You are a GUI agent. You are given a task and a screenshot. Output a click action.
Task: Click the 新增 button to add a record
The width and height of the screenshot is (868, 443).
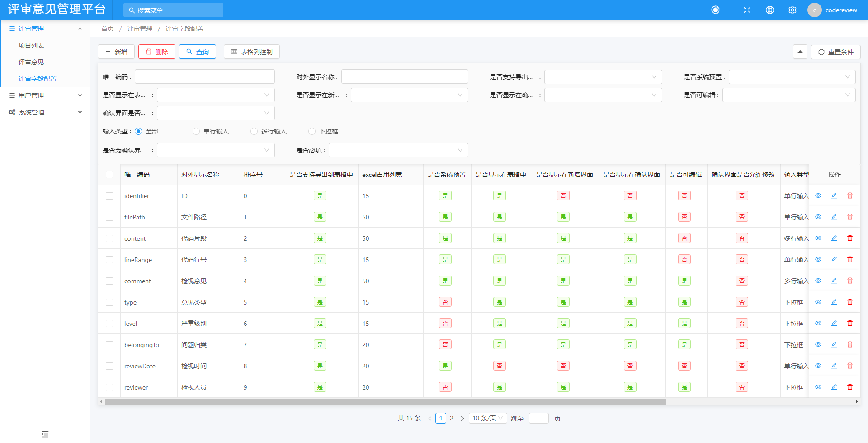click(116, 52)
